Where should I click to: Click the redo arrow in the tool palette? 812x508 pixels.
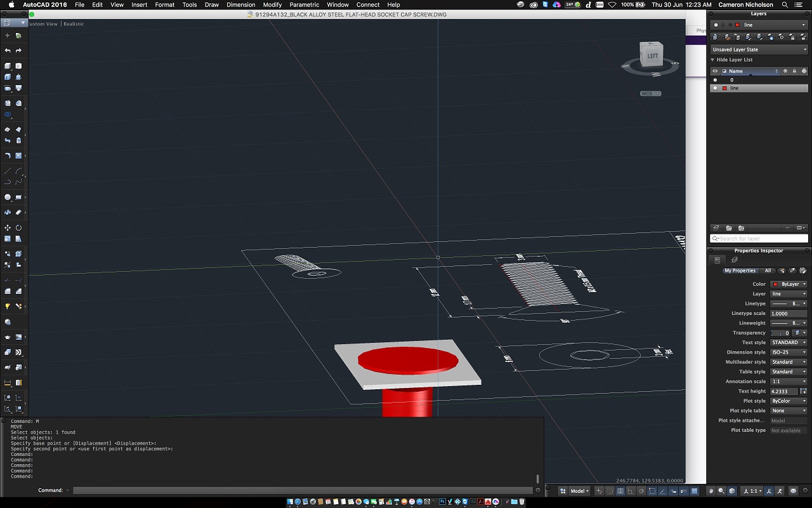click(18, 51)
